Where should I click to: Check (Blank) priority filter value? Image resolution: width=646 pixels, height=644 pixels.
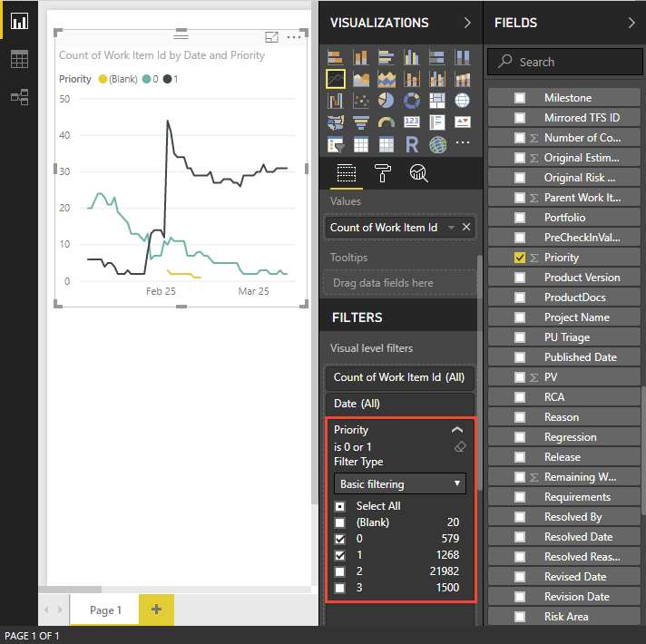pos(340,522)
